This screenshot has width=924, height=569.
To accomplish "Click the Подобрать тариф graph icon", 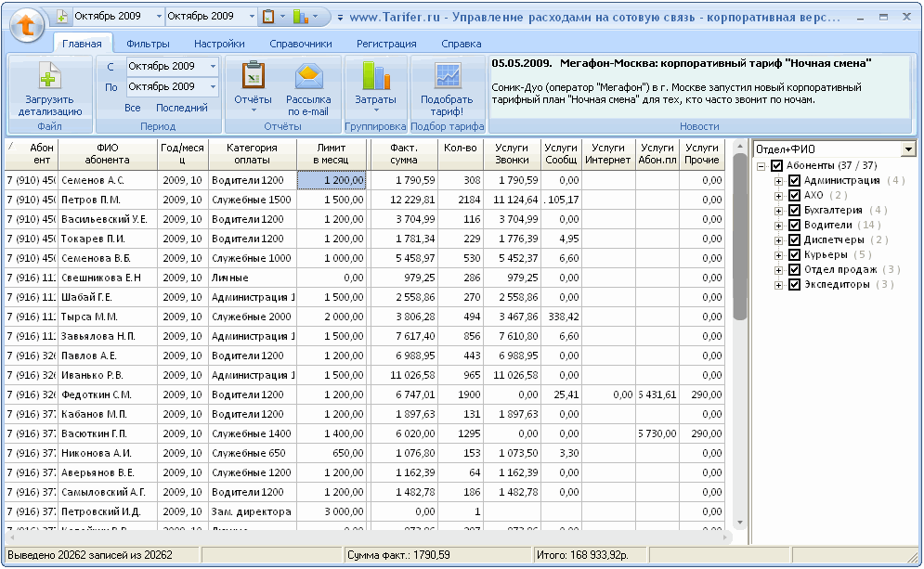I will coord(447,75).
